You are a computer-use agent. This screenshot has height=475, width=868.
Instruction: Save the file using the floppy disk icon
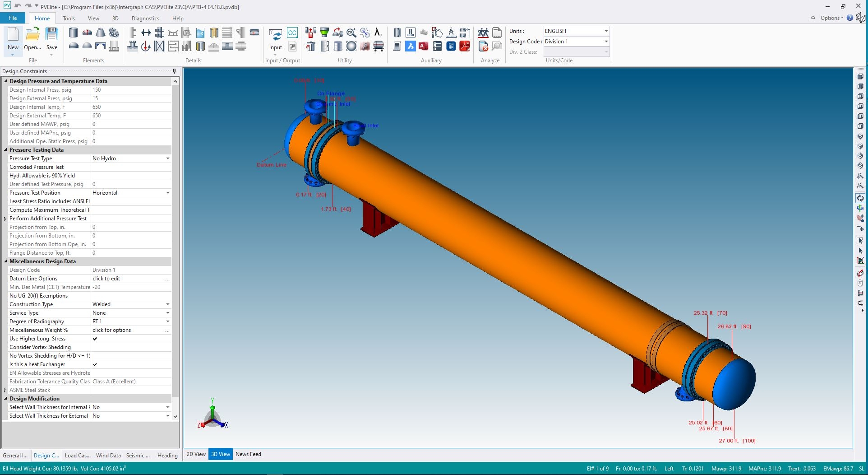coord(52,39)
